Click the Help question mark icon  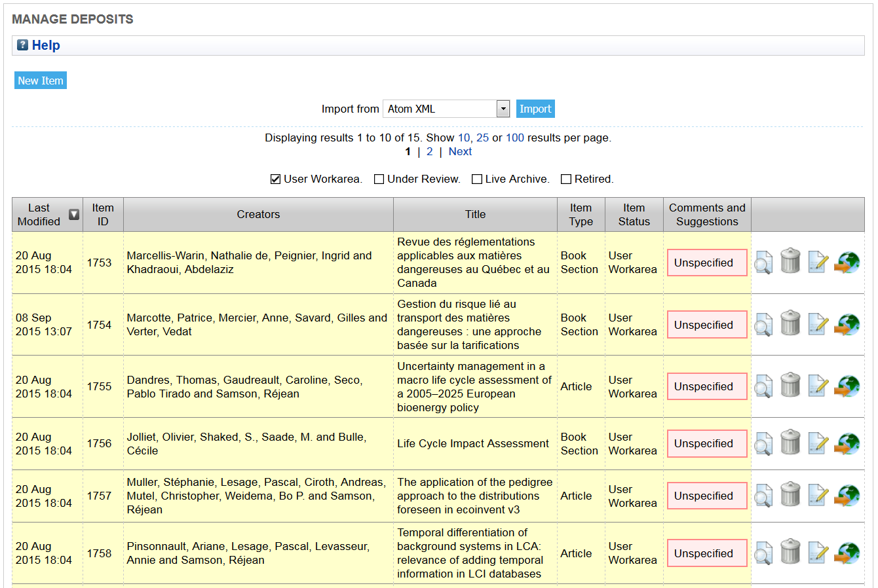(x=22, y=45)
